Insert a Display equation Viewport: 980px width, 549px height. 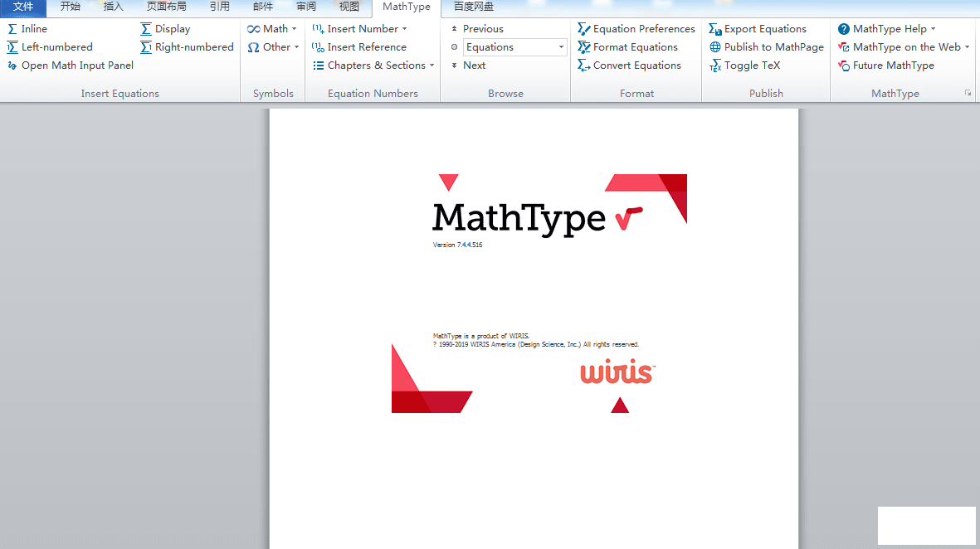[165, 29]
